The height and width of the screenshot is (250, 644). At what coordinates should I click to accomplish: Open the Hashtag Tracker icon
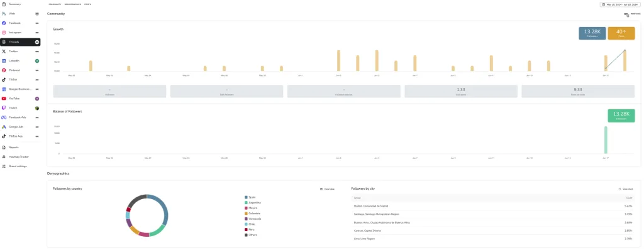4,157
